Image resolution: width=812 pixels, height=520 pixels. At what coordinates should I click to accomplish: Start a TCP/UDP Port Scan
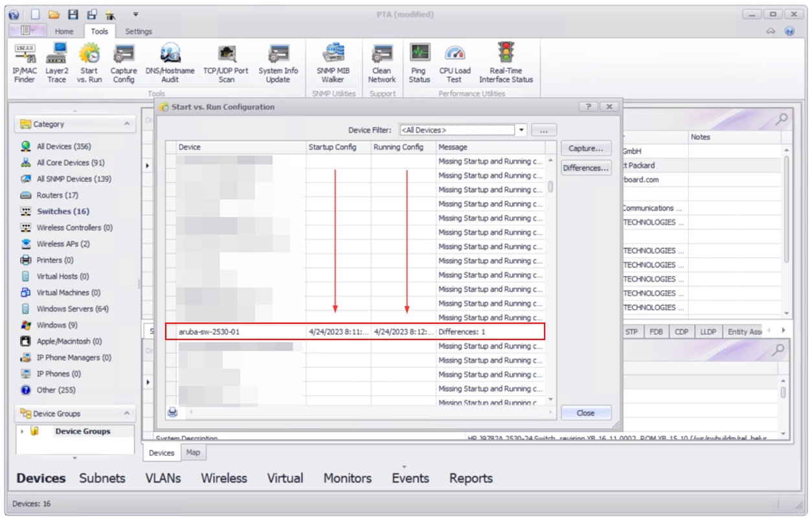227,62
